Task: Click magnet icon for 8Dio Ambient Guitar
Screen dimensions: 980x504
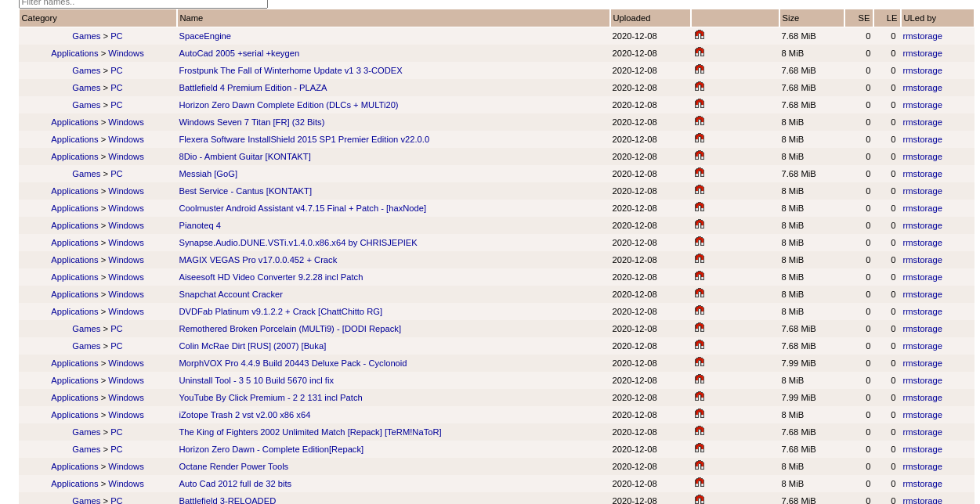Action: (700, 156)
